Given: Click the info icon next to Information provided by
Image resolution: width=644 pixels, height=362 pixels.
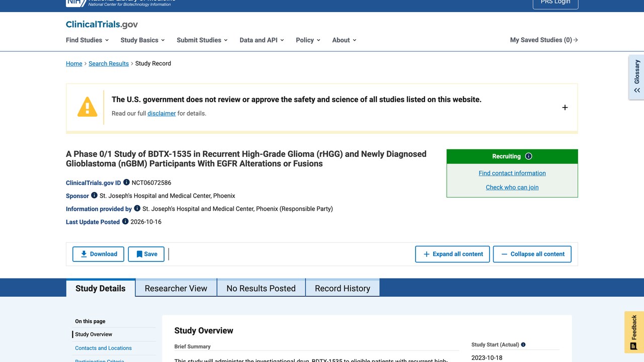Looking at the screenshot, I should [x=137, y=209].
